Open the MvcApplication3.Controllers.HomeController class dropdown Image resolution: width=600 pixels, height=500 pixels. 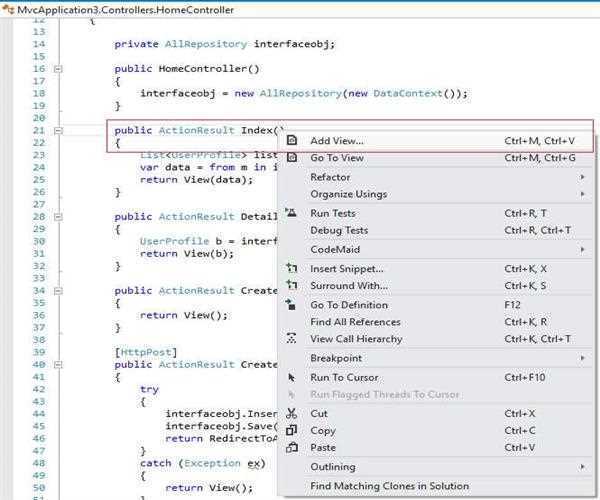(x=300, y=10)
